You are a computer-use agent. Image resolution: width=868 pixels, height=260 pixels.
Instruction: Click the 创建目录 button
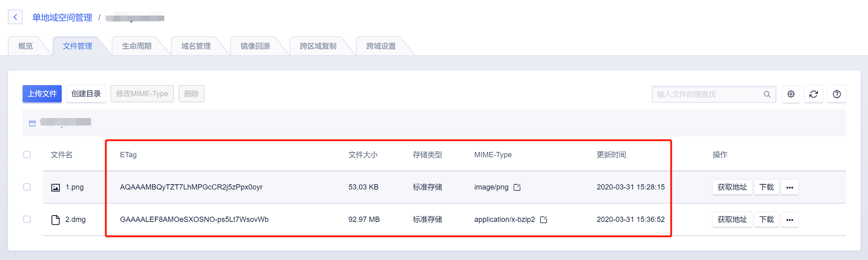[86, 94]
